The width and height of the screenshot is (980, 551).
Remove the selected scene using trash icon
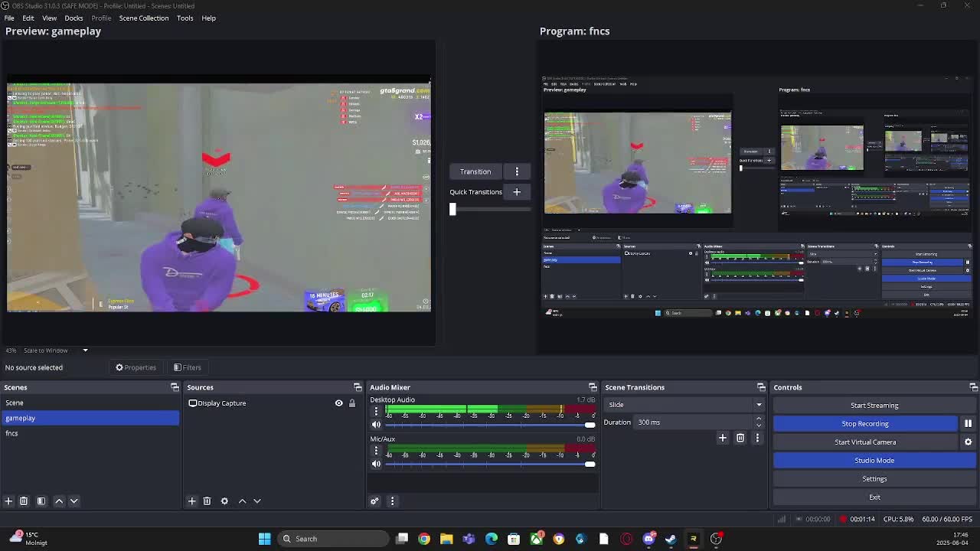pos(24,500)
